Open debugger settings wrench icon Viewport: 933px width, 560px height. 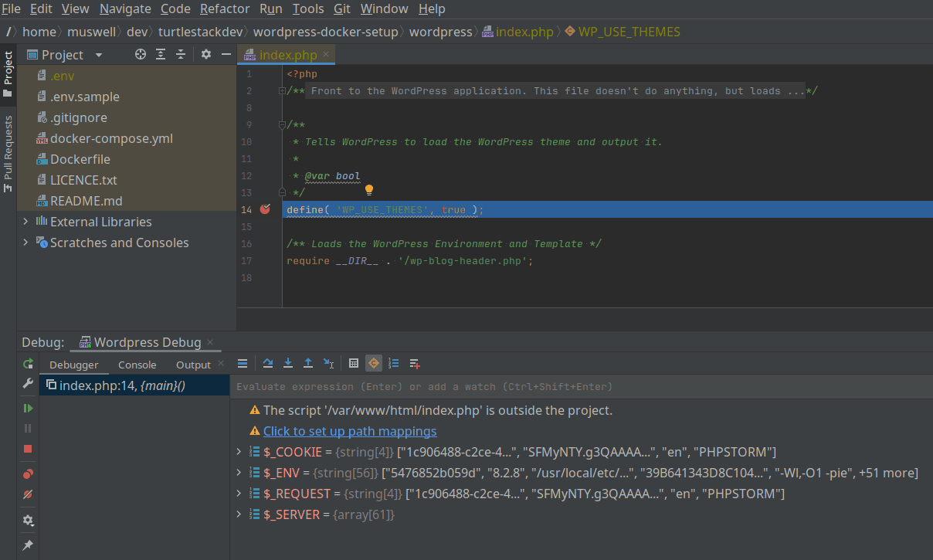coord(28,383)
